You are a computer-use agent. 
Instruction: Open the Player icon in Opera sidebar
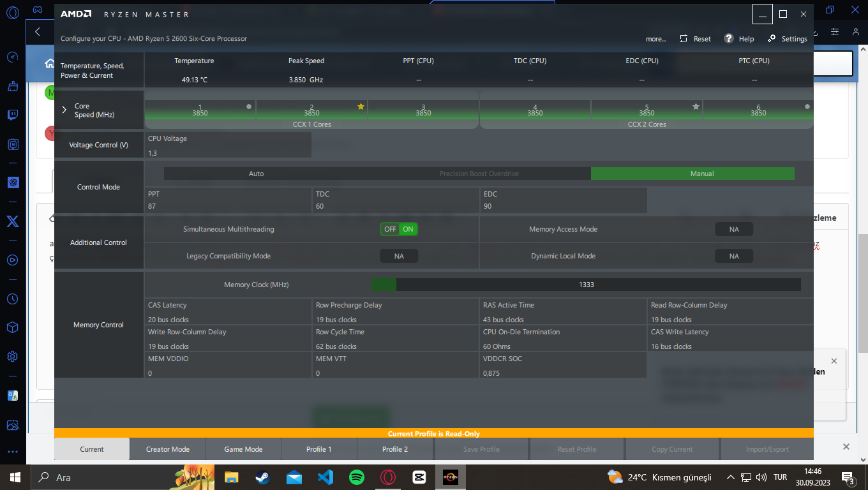tap(13, 260)
